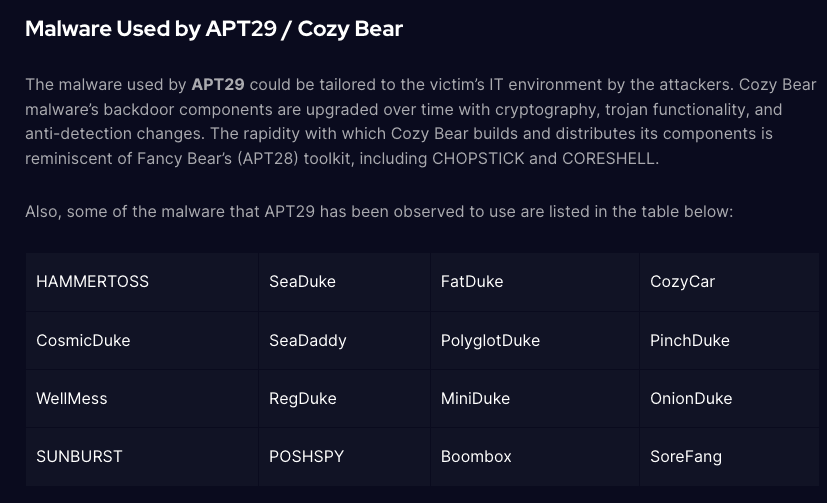The width and height of the screenshot is (827, 503).
Task: Click the Malware Used by APT29 heading
Action: coord(214,28)
